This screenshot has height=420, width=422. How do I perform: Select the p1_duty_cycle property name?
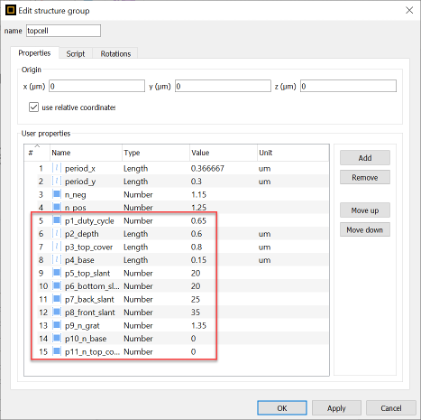tap(90, 221)
